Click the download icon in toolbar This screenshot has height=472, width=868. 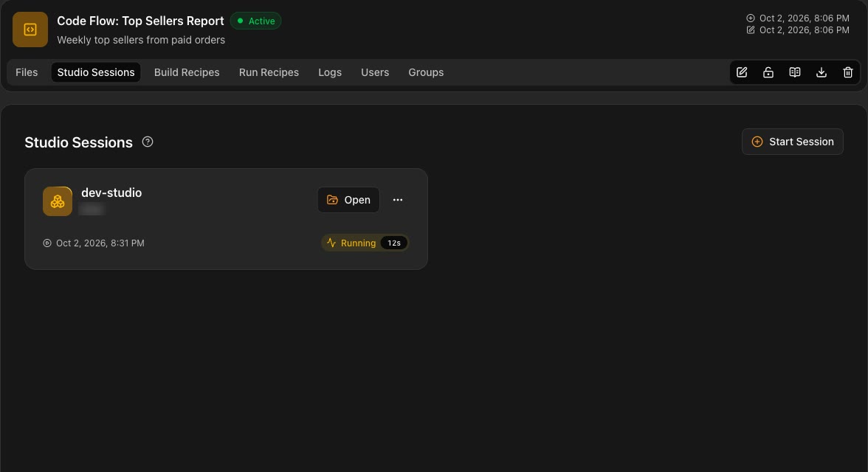pos(821,72)
